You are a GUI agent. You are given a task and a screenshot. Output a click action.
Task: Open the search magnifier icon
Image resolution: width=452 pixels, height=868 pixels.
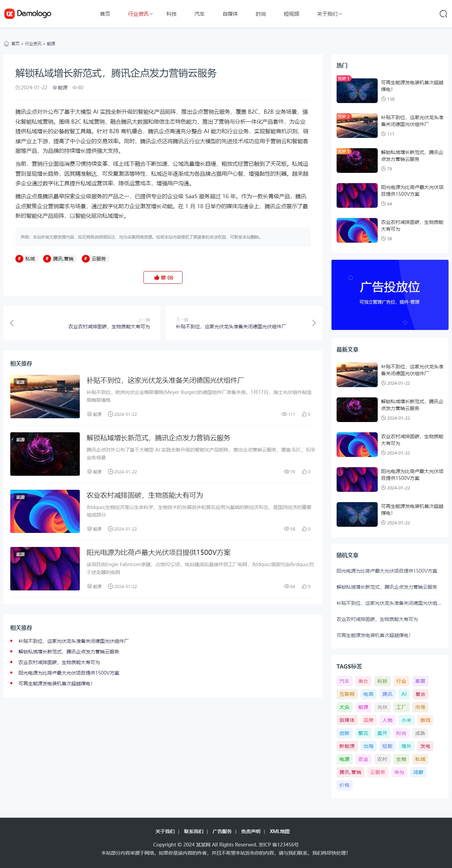[x=443, y=14]
